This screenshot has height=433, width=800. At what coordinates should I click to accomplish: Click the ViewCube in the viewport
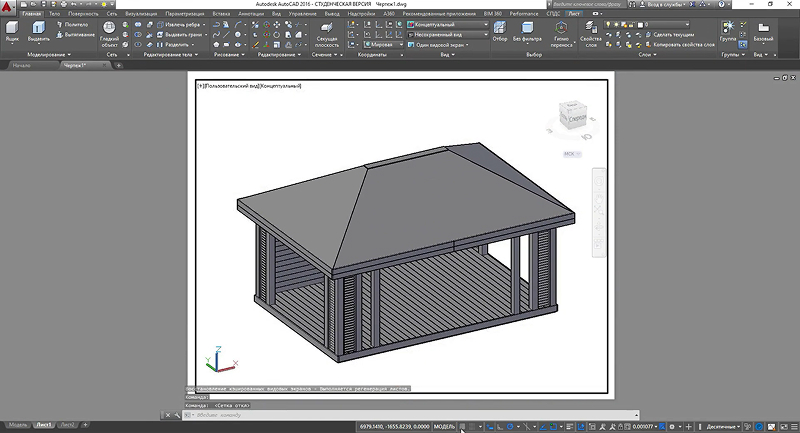(x=572, y=115)
